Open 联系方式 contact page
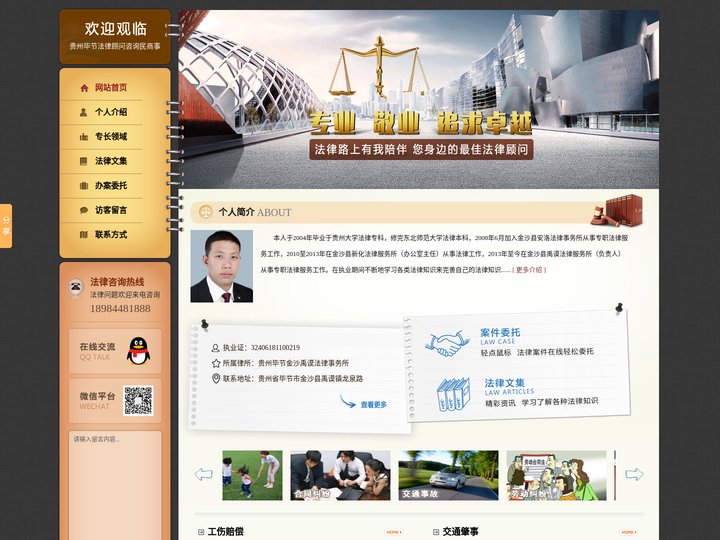The height and width of the screenshot is (540, 720). click(111, 235)
